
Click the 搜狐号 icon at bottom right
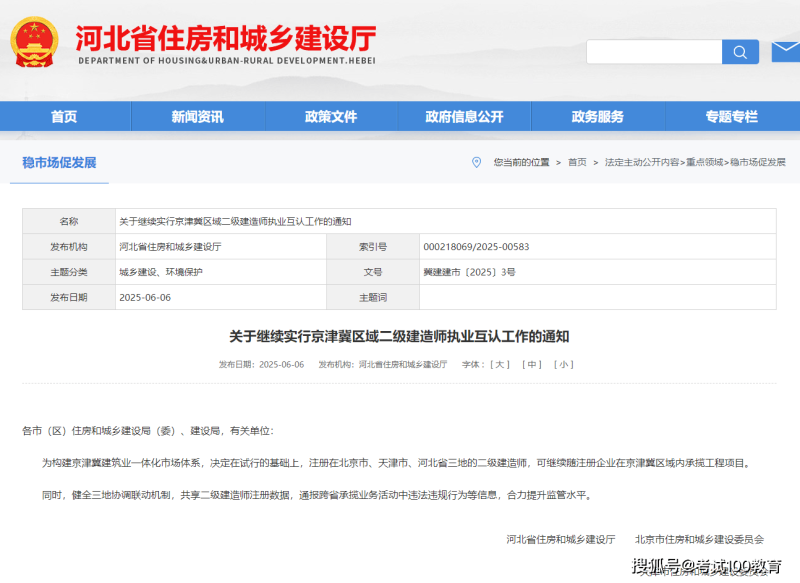[655, 567]
